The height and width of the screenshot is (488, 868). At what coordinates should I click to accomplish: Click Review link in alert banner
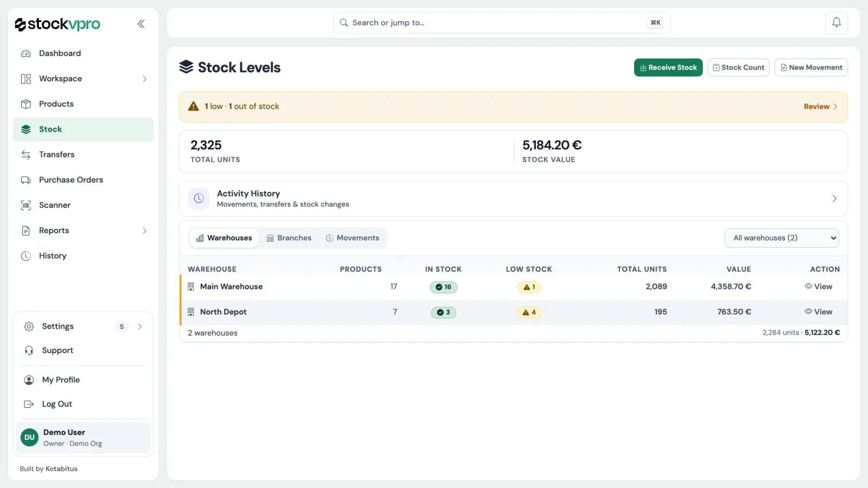pyautogui.click(x=820, y=107)
